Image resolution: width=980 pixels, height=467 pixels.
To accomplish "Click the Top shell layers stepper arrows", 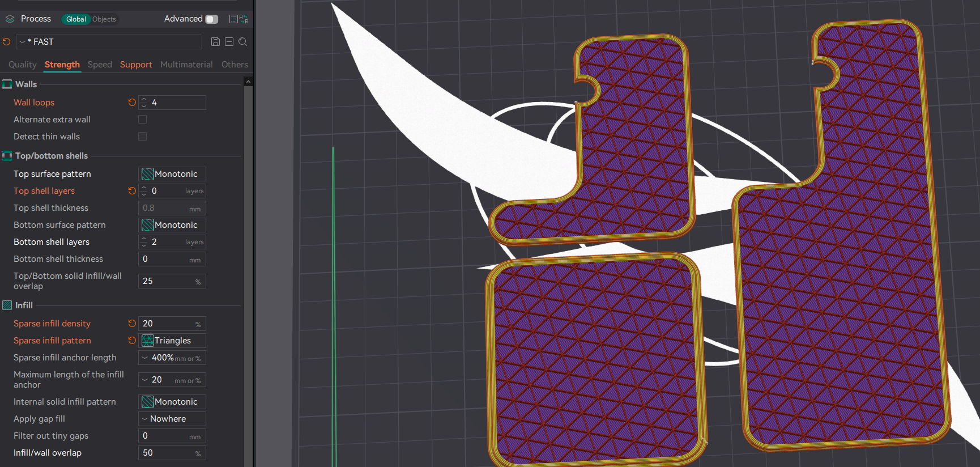I will click(144, 191).
